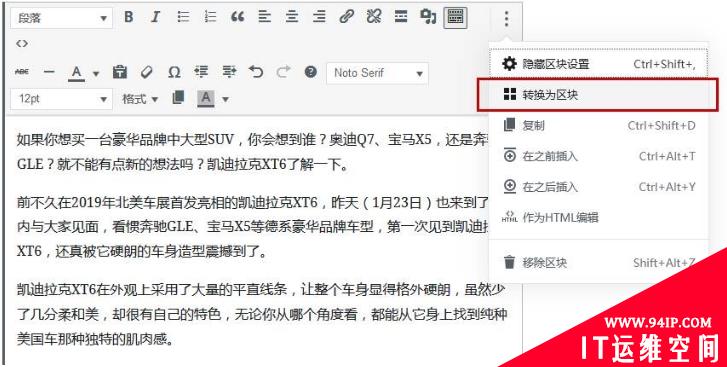Image resolution: width=727 pixels, height=367 pixels.
Task: Apply strikethrough ABC formatting
Action: click(22, 72)
